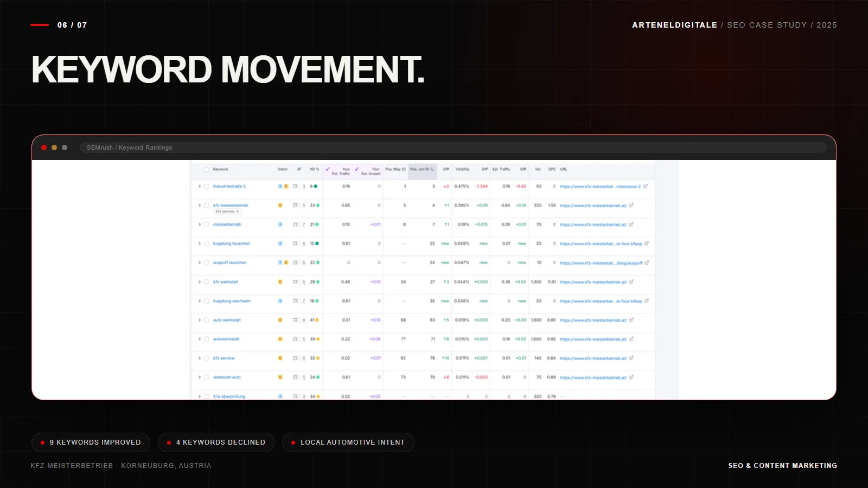This screenshot has width=868, height=488.
Task: Click informational intent badge for kupplung wechseln
Action: (280, 301)
